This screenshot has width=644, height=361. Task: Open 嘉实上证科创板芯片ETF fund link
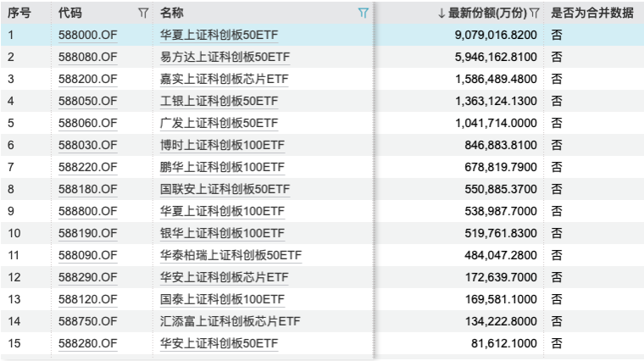click(225, 79)
